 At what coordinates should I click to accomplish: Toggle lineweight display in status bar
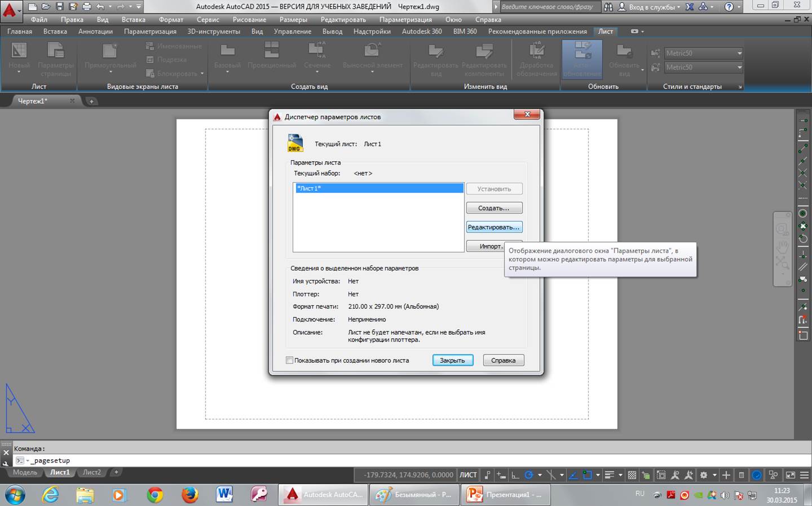(x=609, y=475)
